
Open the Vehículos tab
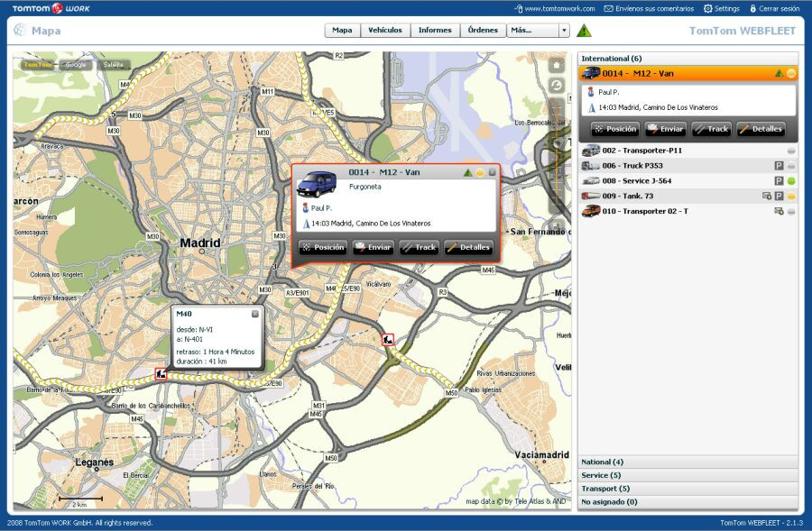click(x=384, y=30)
